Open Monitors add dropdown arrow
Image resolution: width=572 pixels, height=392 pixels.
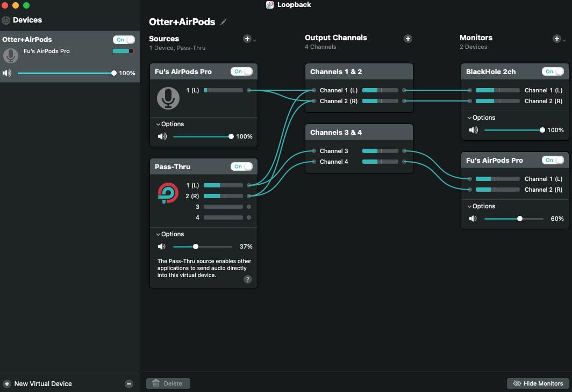point(564,40)
